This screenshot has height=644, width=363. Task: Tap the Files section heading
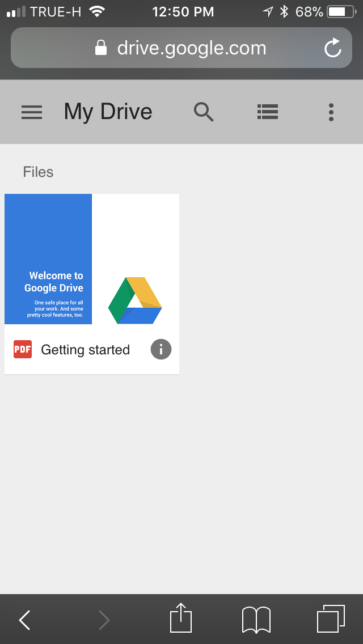(x=38, y=172)
